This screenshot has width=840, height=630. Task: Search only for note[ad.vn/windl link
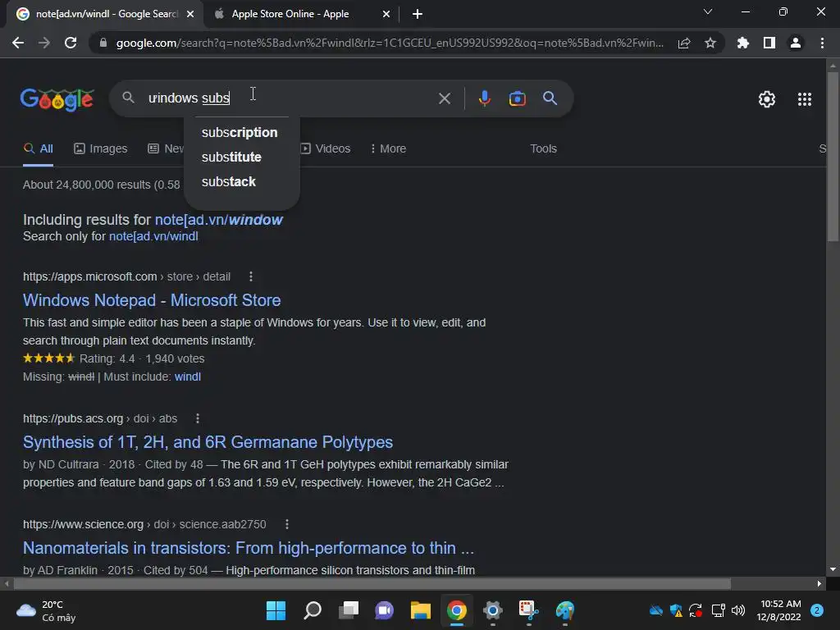coord(153,236)
